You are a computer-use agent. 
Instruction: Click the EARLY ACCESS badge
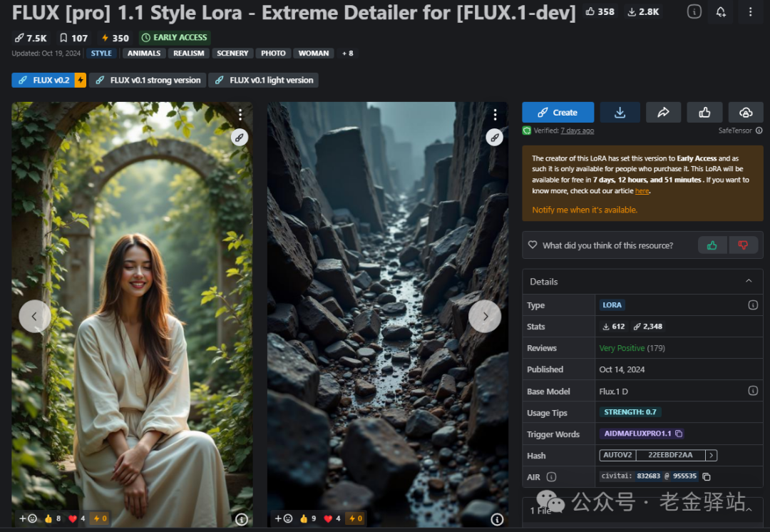pos(175,37)
